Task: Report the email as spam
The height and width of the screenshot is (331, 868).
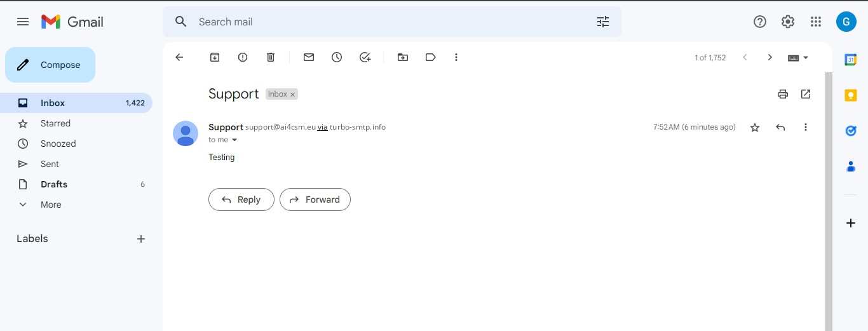Action: pos(243,57)
